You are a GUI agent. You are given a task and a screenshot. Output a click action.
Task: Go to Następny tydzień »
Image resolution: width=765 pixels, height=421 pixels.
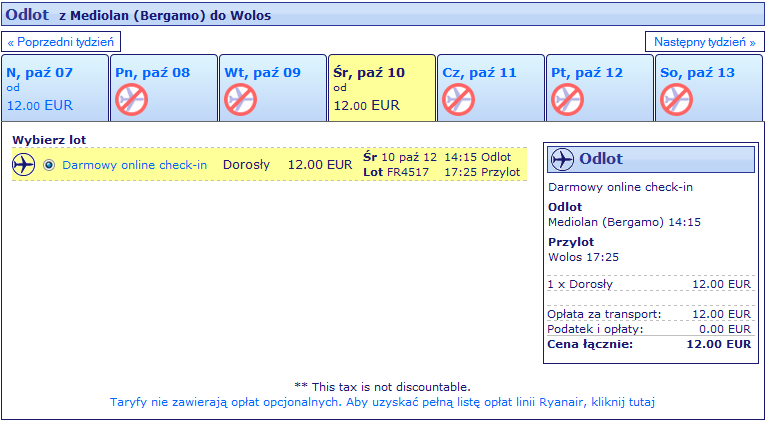pyautogui.click(x=705, y=42)
